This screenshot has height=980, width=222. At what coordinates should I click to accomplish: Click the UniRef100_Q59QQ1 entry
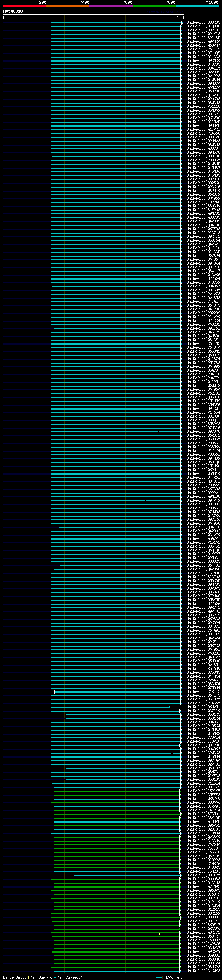(x=203, y=955)
